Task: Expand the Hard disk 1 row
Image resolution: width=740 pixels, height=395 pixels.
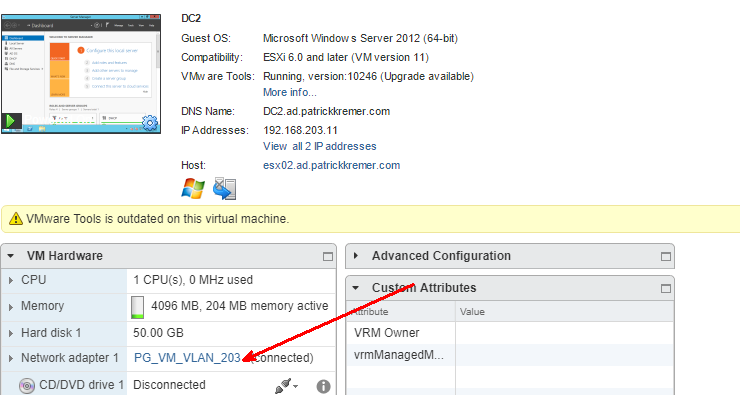Action: click(x=10, y=333)
